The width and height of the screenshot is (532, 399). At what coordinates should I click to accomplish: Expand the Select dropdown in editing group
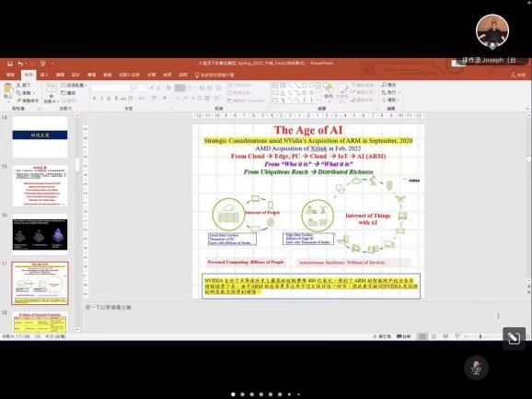click(390, 100)
